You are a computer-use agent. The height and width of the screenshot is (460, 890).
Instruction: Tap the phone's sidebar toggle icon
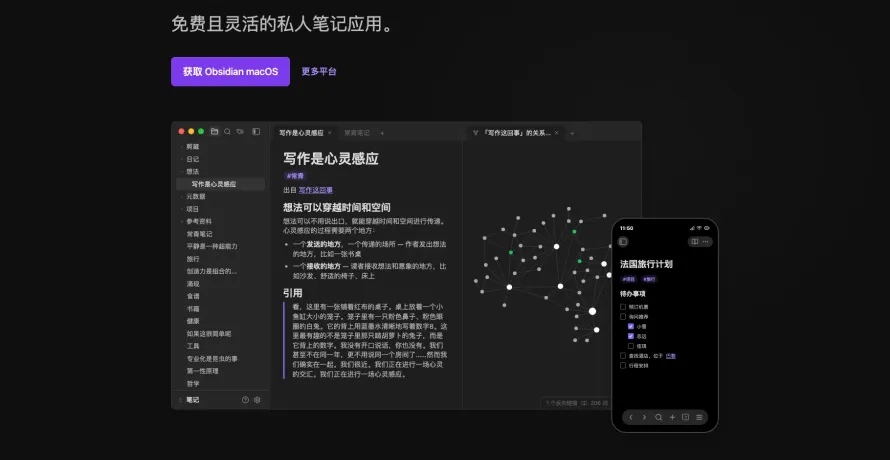click(x=623, y=241)
